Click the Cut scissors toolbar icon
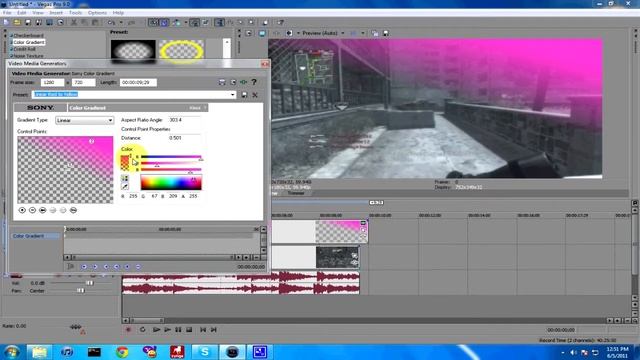This screenshot has width=640, height=360. point(74,22)
